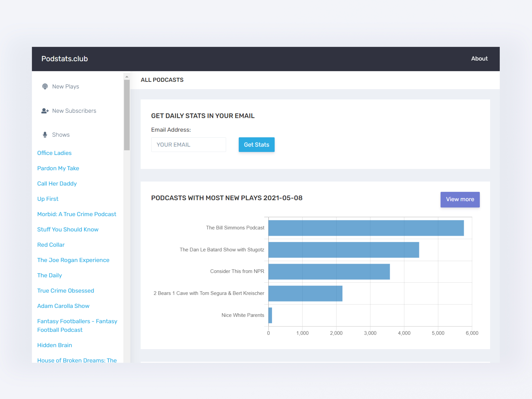Click the Nice White Parents bar
Image resolution: width=532 pixels, height=399 pixels.
pyautogui.click(x=270, y=315)
